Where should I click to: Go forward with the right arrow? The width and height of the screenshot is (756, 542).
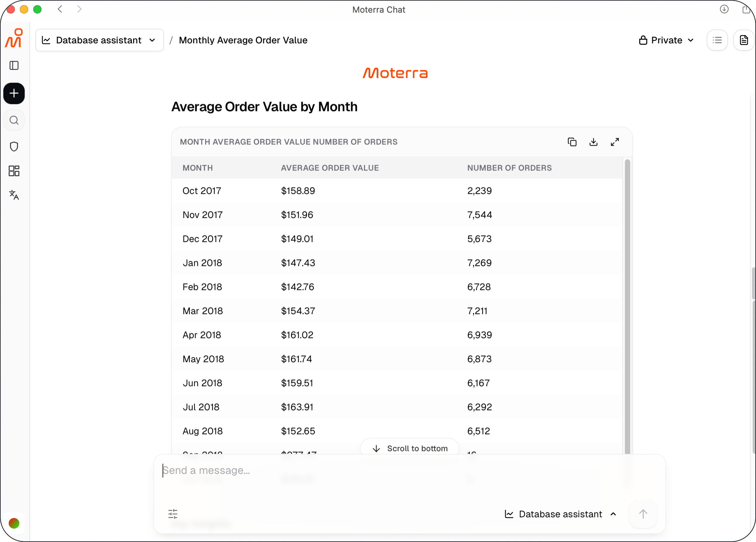pos(79,9)
